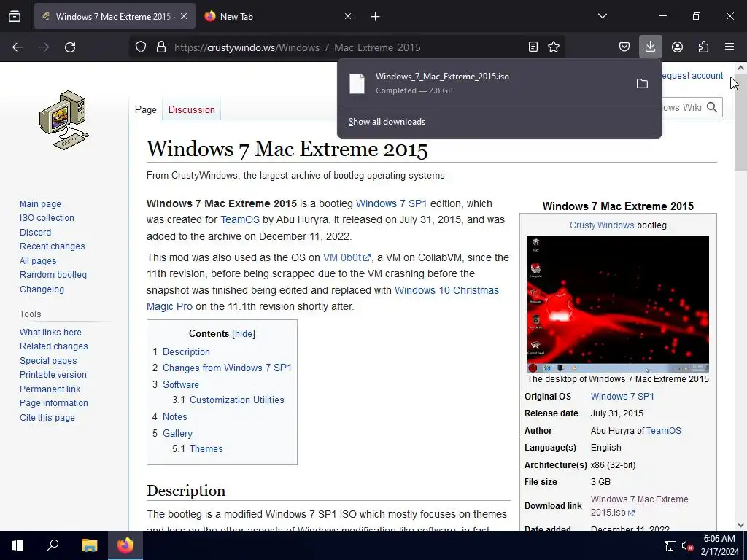The height and width of the screenshot is (560, 747).
Task: Jump to Description in contents
Action: [186, 351]
